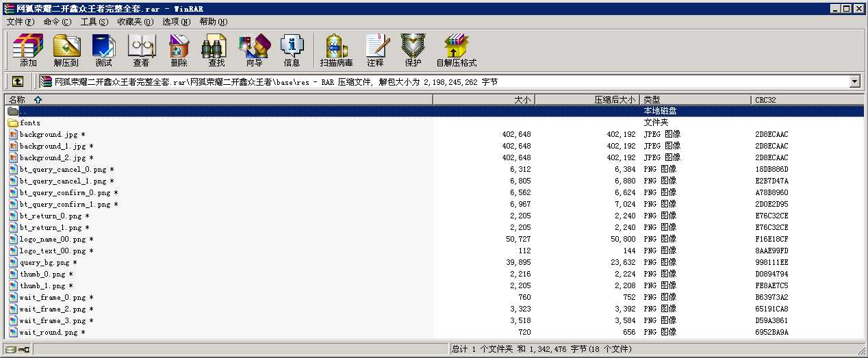Click the disk icon in status bar
This screenshot has height=358, width=868.
coord(10,349)
